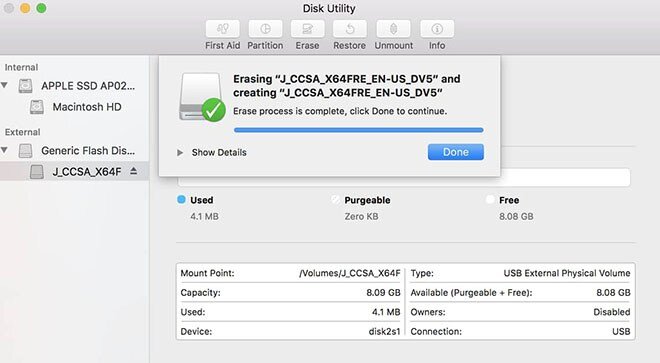Select the Generic Flash Disk drive icon
The image size is (660, 363).
pos(25,151)
